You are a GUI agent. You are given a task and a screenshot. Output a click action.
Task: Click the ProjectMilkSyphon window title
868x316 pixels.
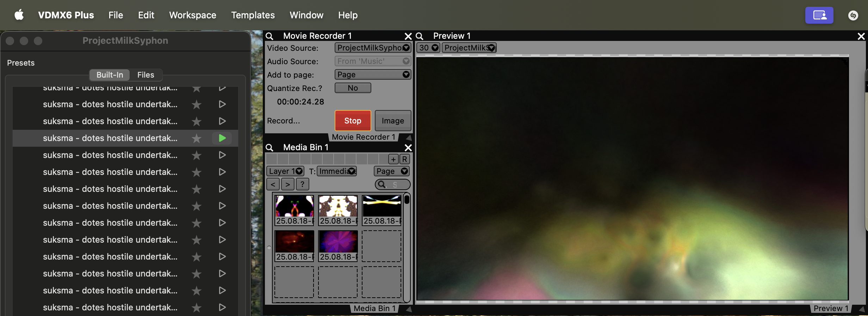[125, 41]
